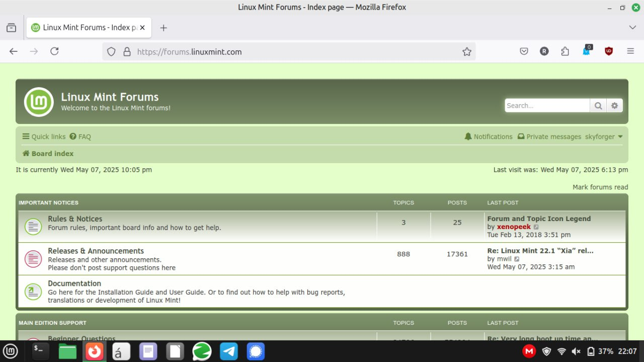This screenshot has width=644, height=362.
Task: Open the Pocket save icon
Action: 524,51
